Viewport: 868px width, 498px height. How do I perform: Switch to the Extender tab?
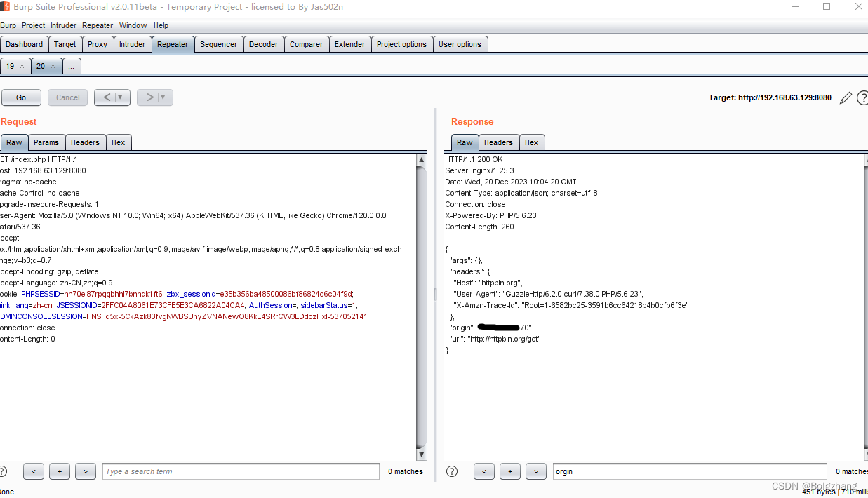point(350,44)
